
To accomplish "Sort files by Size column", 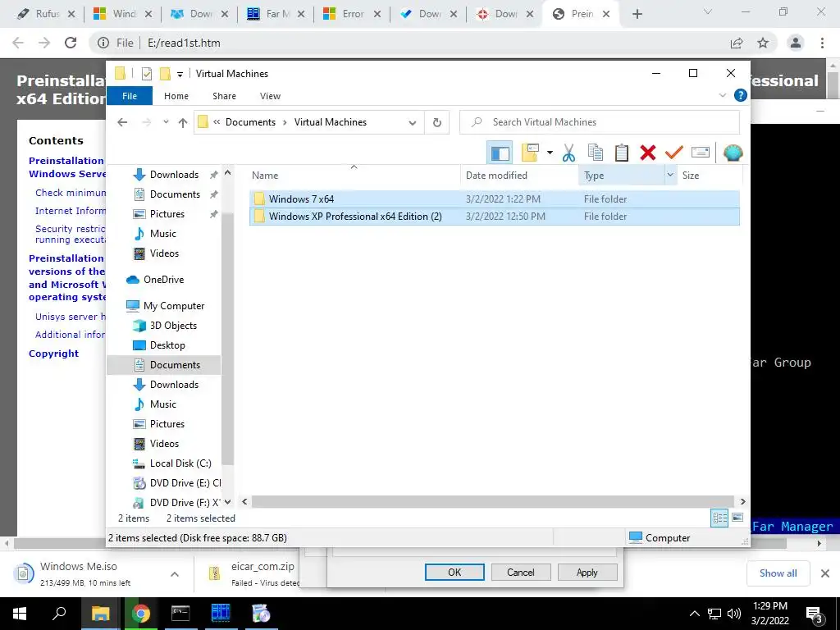I will [710, 176].
